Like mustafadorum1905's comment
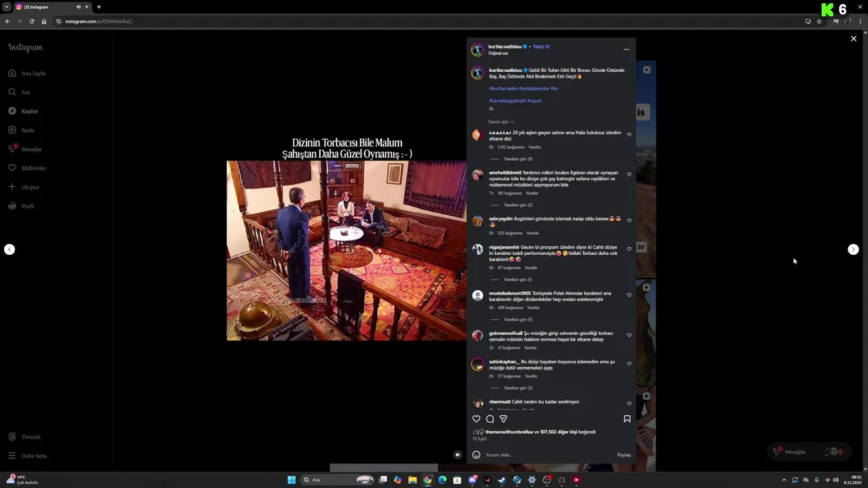The width and height of the screenshot is (868, 488). coord(629,296)
